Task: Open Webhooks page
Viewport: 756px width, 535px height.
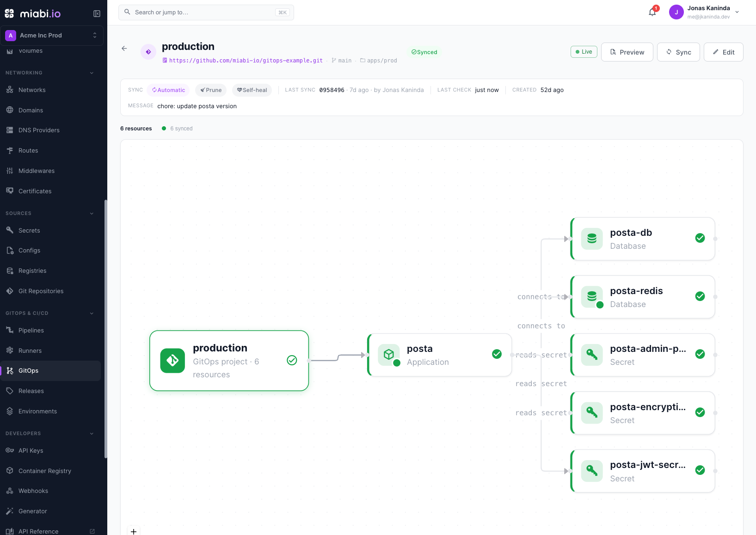Action: [50, 491]
